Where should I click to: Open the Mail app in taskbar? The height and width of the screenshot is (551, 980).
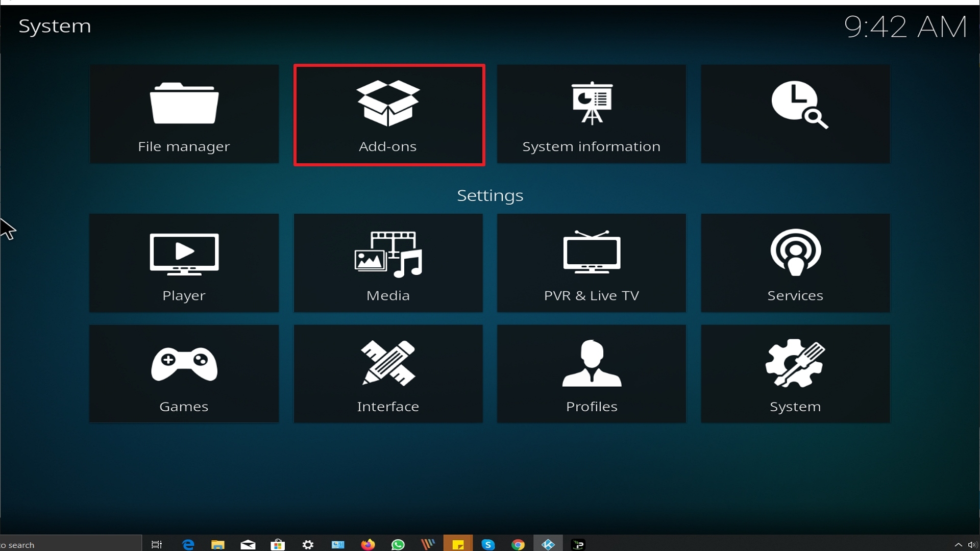click(248, 544)
